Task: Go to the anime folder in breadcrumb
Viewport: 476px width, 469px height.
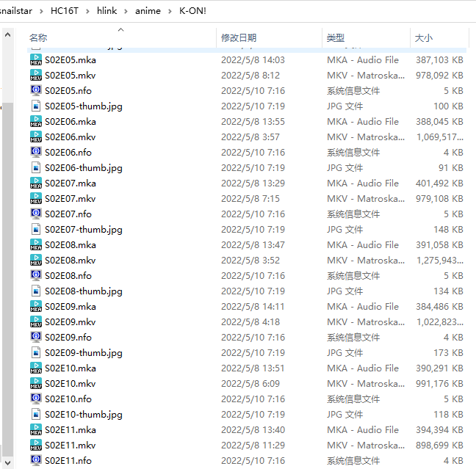Action: (148, 11)
